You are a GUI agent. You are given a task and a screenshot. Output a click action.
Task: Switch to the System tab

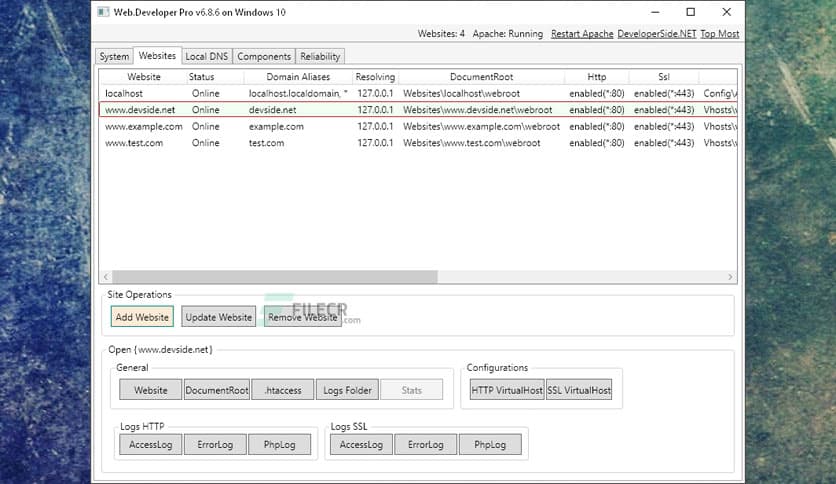coord(114,57)
